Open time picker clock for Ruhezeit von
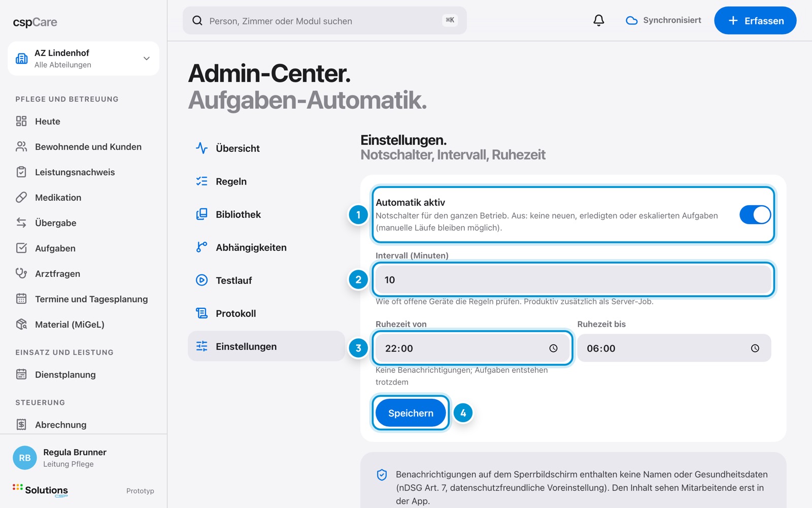812x508 pixels. click(x=553, y=348)
